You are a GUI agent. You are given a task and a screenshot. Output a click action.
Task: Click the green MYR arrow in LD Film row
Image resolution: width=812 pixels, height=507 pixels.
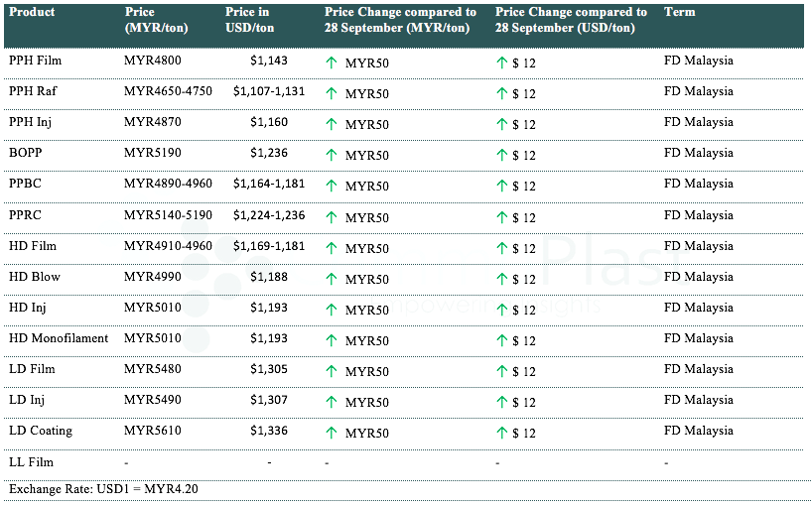point(332,371)
